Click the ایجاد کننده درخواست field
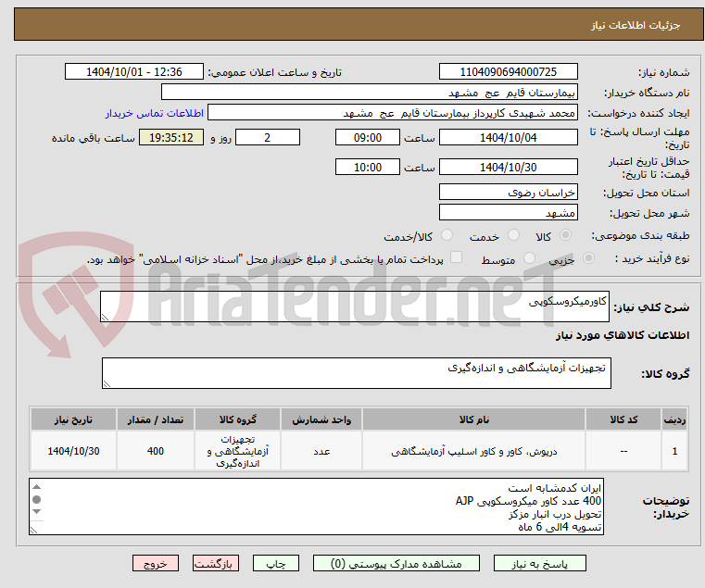This screenshot has height=588, width=705. [x=392, y=113]
